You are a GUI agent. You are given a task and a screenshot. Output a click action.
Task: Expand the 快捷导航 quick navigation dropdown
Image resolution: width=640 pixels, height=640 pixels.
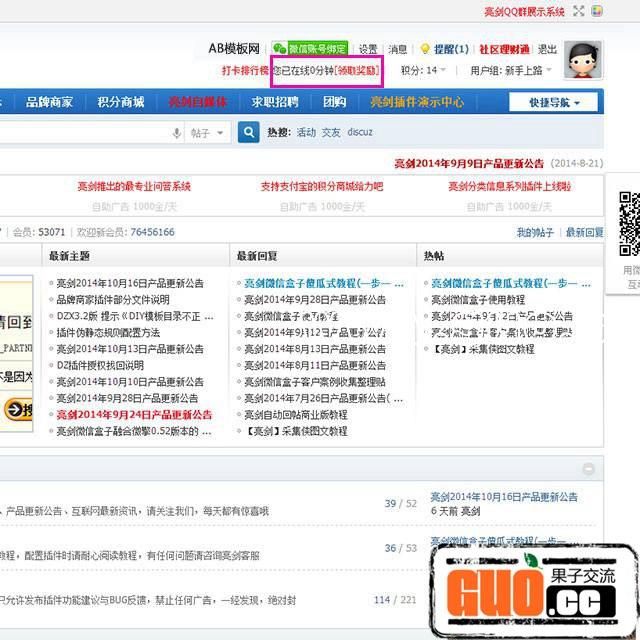click(552, 102)
